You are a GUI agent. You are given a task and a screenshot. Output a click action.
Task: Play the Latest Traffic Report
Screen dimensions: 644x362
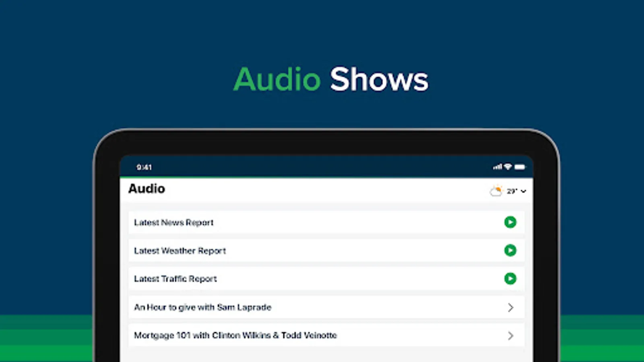coord(510,278)
